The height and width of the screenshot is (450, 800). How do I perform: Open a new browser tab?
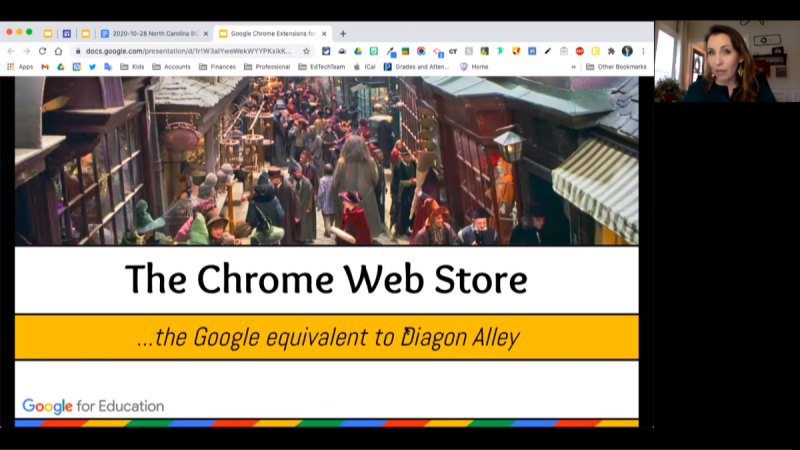click(x=343, y=34)
